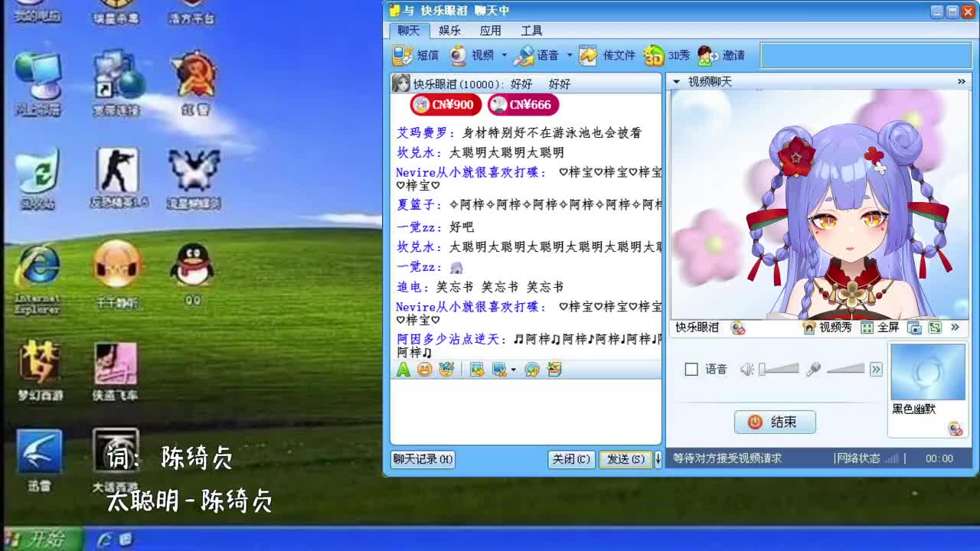The image size is (980, 551).
Task: Open 视频秀 video show
Action: point(827,328)
